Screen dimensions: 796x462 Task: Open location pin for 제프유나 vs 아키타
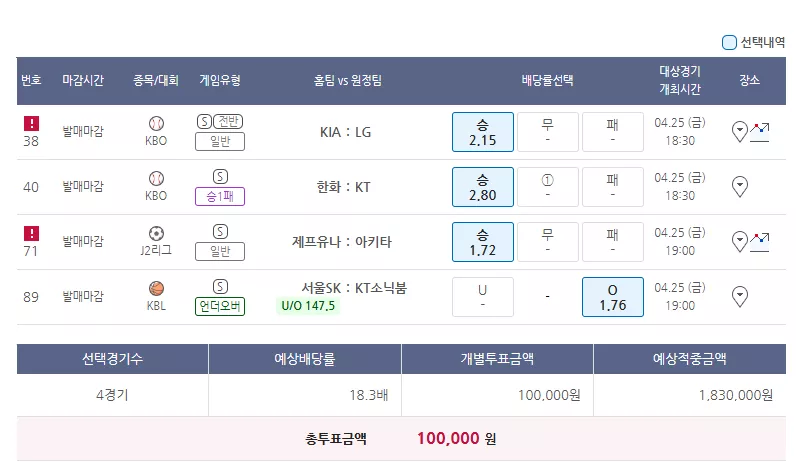740,242
